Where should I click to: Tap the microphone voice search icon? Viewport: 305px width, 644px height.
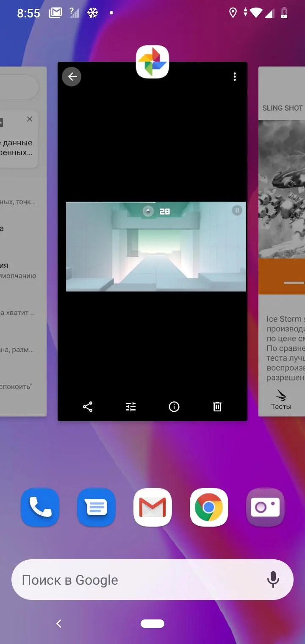[x=273, y=580]
